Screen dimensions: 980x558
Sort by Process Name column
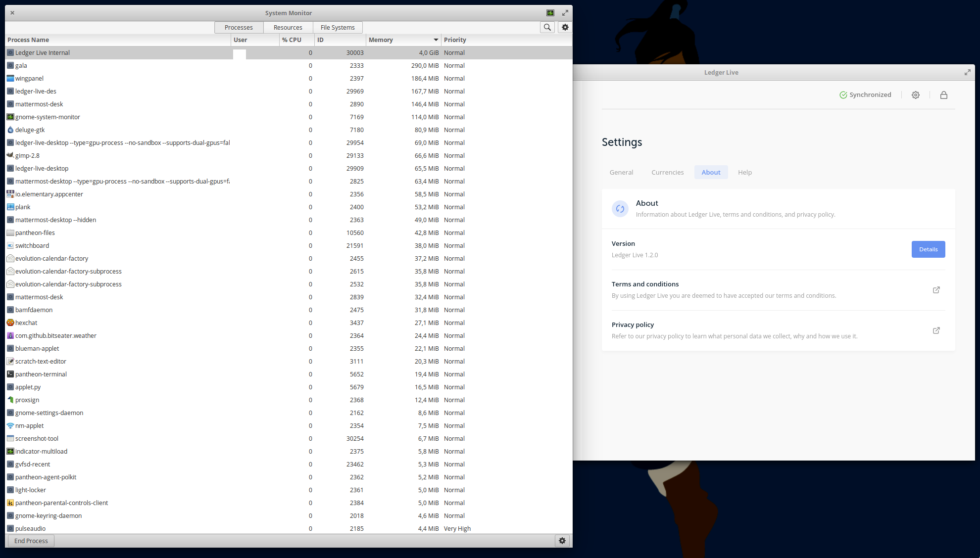[118, 40]
